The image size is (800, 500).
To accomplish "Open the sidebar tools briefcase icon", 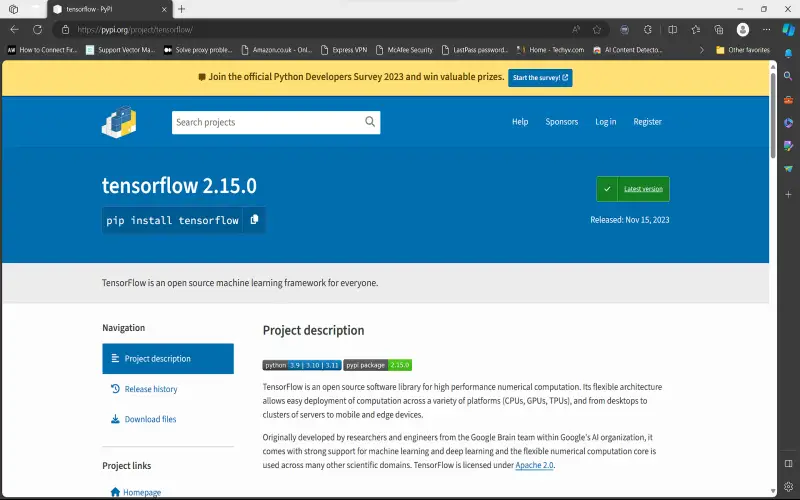I will 788,99.
